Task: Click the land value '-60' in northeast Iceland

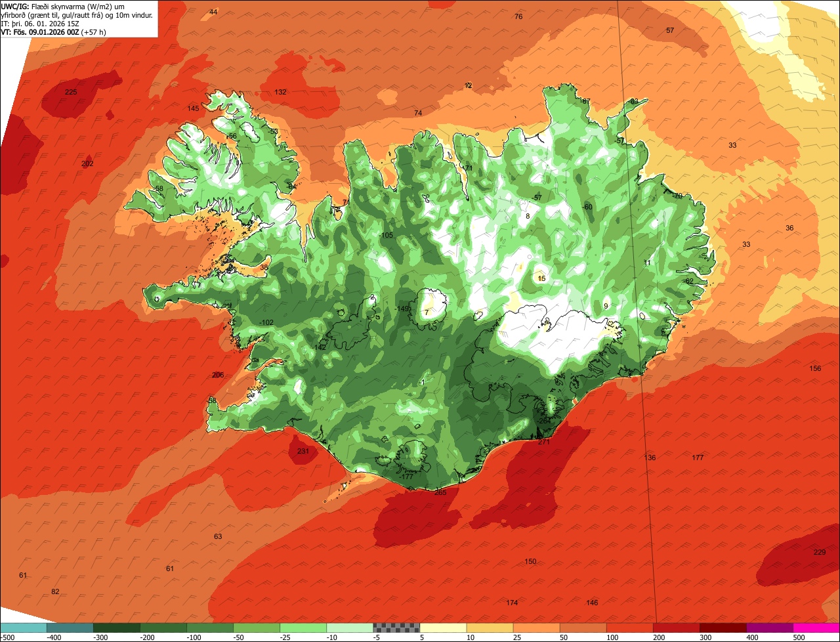Action: click(x=587, y=207)
